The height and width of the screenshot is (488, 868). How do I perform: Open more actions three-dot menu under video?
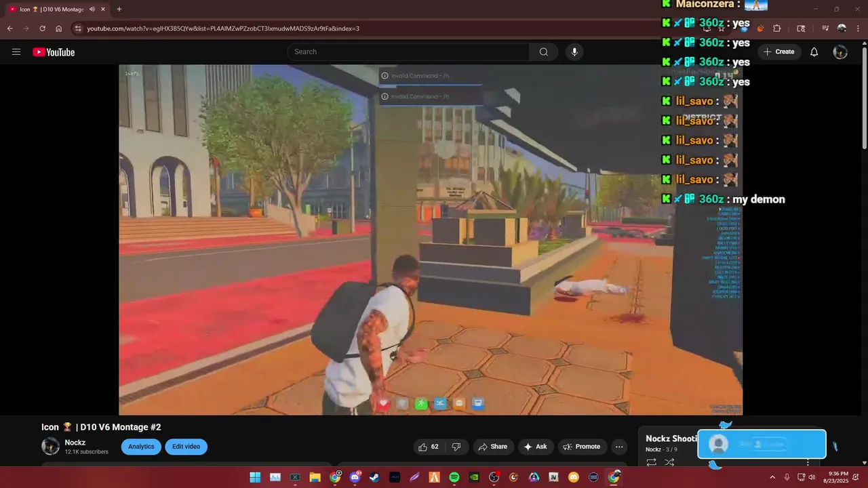click(x=619, y=447)
